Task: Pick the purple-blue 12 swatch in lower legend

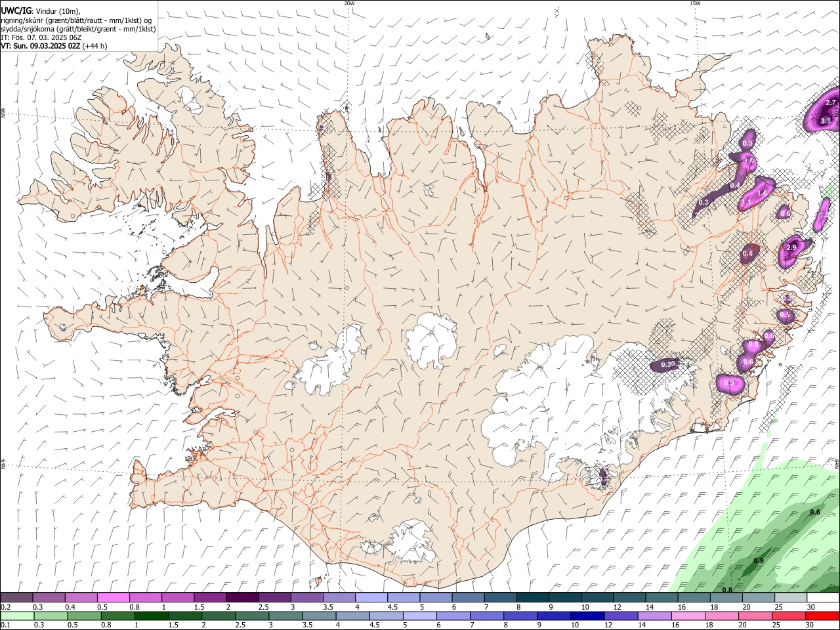Action: [621, 616]
